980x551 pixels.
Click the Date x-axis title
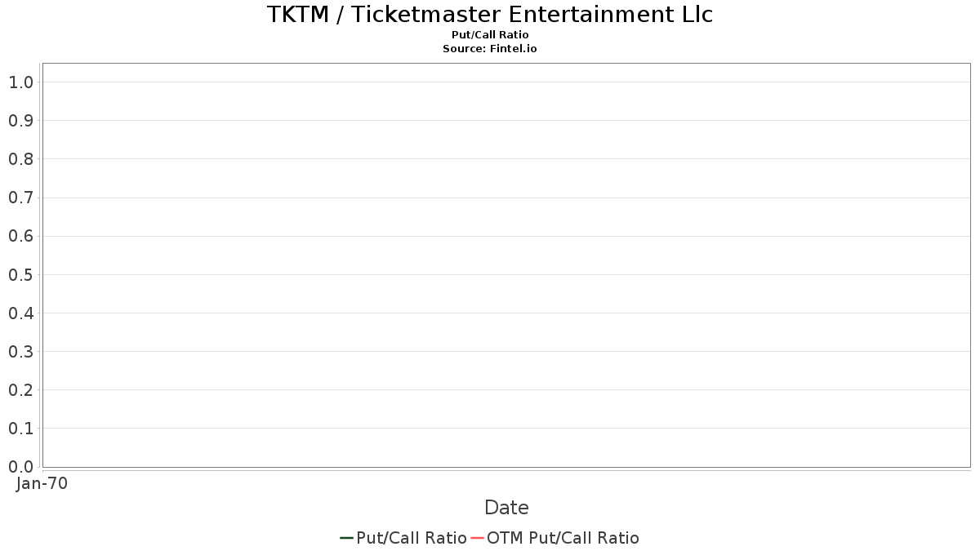(x=506, y=508)
